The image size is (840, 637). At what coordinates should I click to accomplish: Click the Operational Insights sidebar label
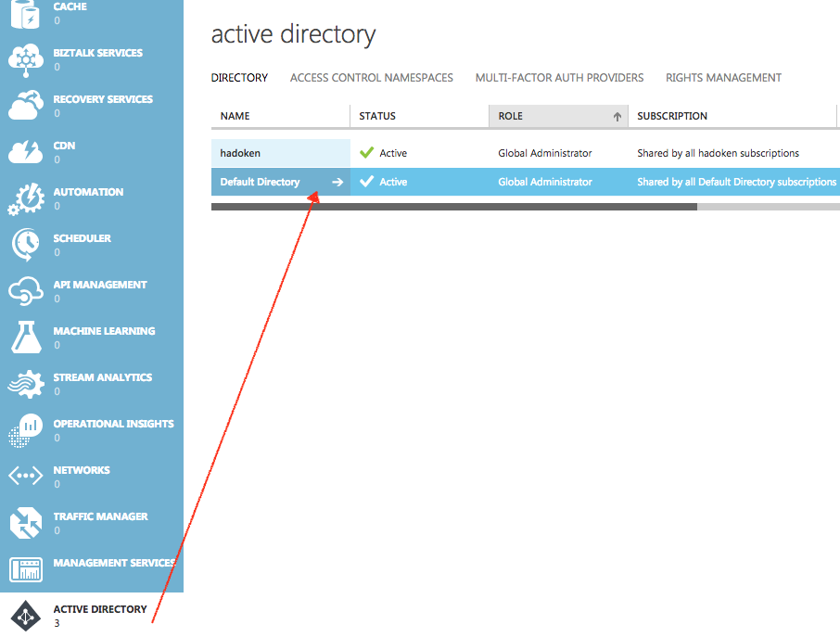click(113, 424)
